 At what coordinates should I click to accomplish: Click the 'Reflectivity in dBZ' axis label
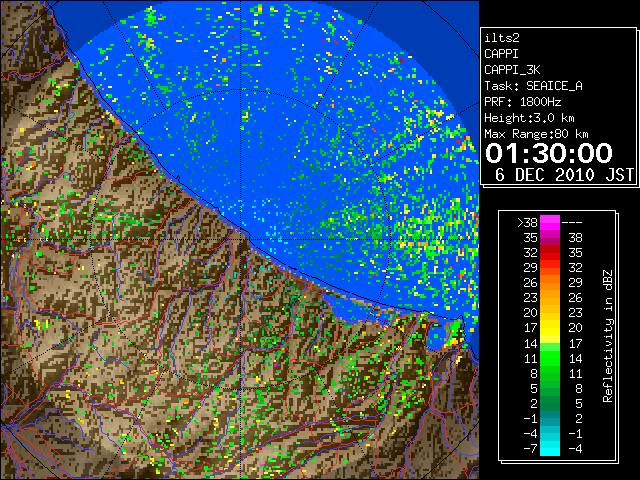pyautogui.click(x=608, y=336)
